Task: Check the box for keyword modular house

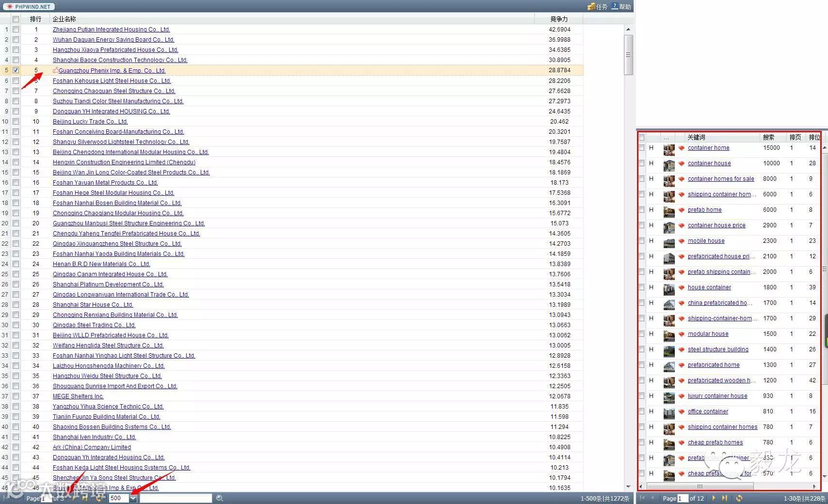Action: (641, 334)
